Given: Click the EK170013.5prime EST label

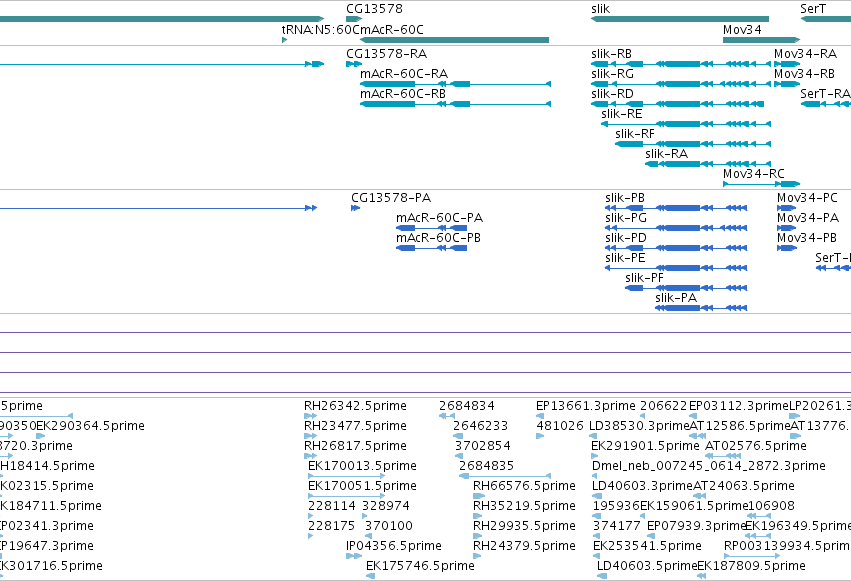Looking at the screenshot, I should (362, 466).
